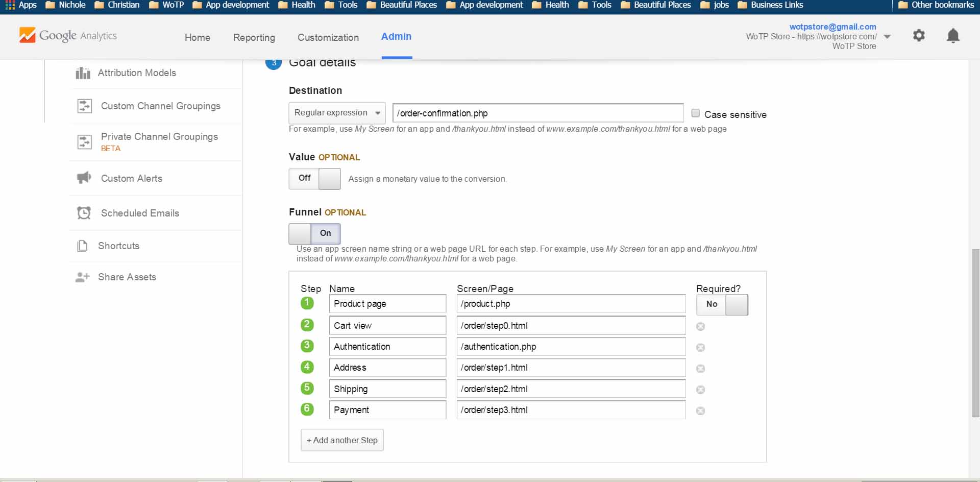Click the page vertical scrollbar
The image size is (980, 482).
click(x=975, y=333)
